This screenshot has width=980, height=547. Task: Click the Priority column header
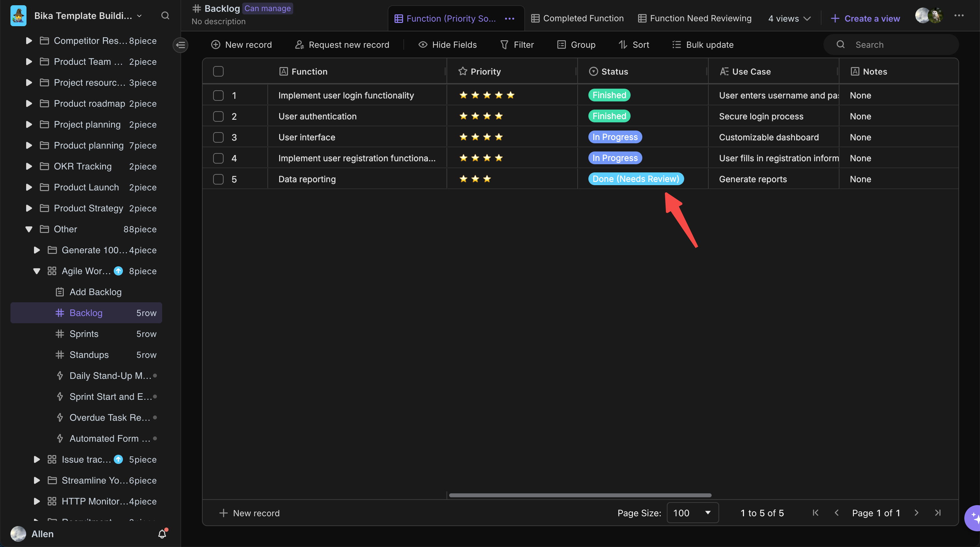[x=512, y=71]
